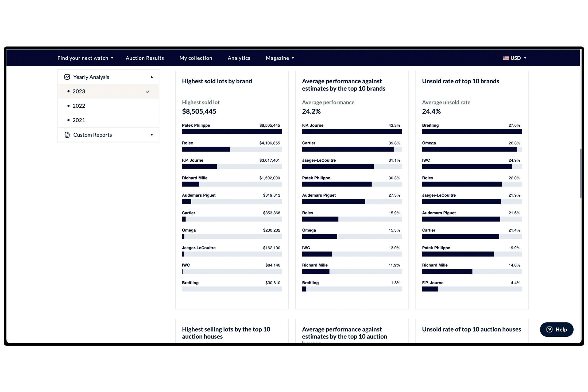Select the 2023 yearly analysis

coord(108,91)
